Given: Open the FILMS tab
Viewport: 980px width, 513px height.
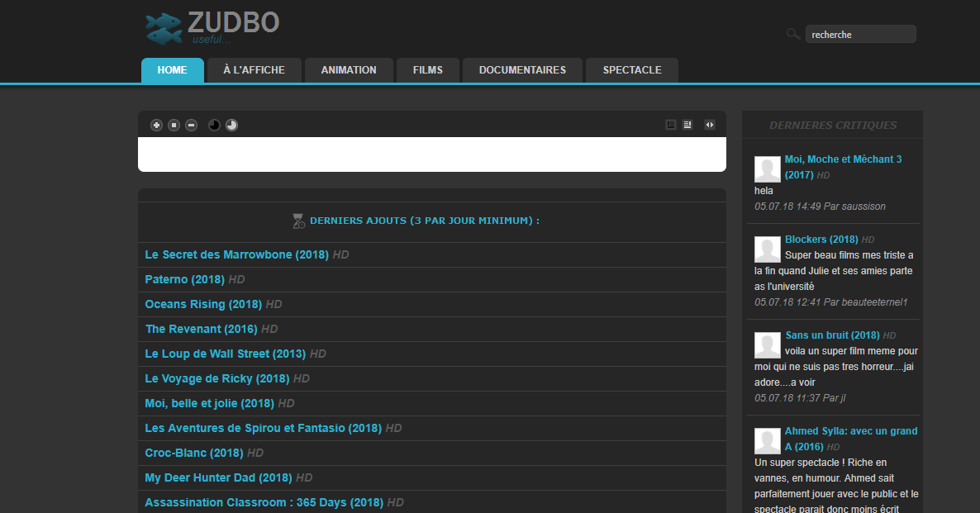Looking at the screenshot, I should (x=428, y=70).
